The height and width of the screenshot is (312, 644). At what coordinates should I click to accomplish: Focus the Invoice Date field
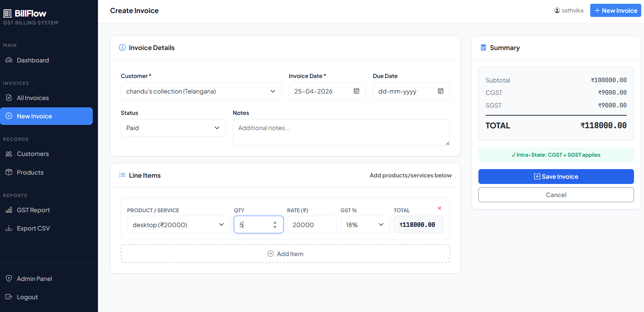[x=327, y=91]
